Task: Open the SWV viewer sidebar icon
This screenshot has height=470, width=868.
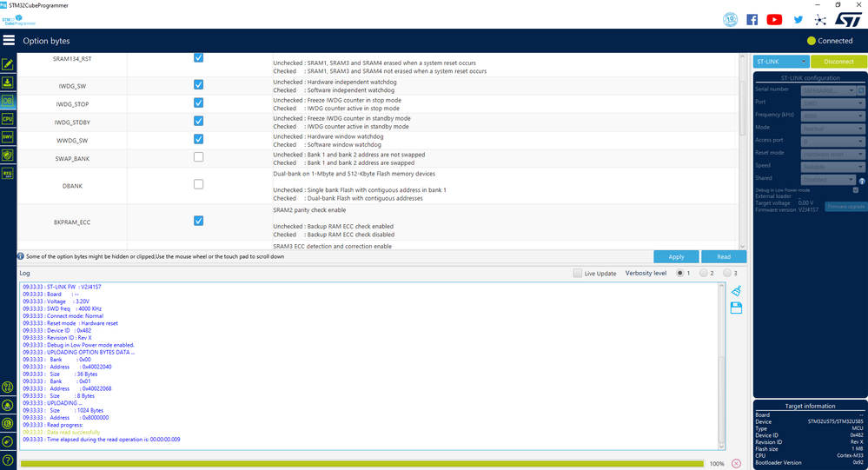Action: pyautogui.click(x=8, y=137)
